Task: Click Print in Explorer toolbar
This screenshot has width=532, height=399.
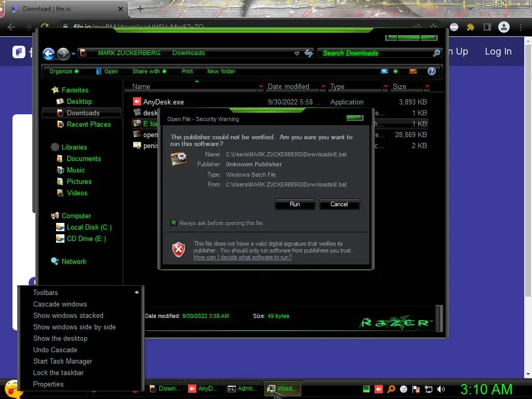Action: coord(187,71)
